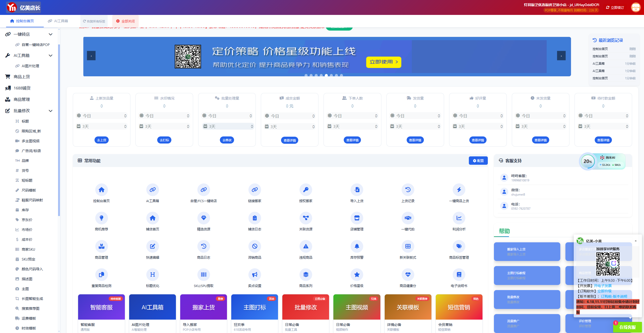Image resolution: width=644 pixels, height=333 pixels.
Task: Open the 授权搬家 key icon
Action: 306,190
